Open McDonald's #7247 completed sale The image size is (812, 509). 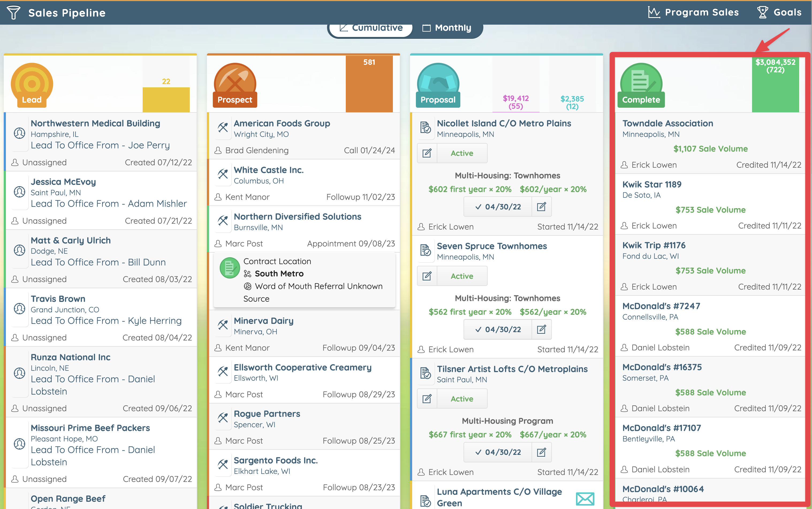point(661,306)
